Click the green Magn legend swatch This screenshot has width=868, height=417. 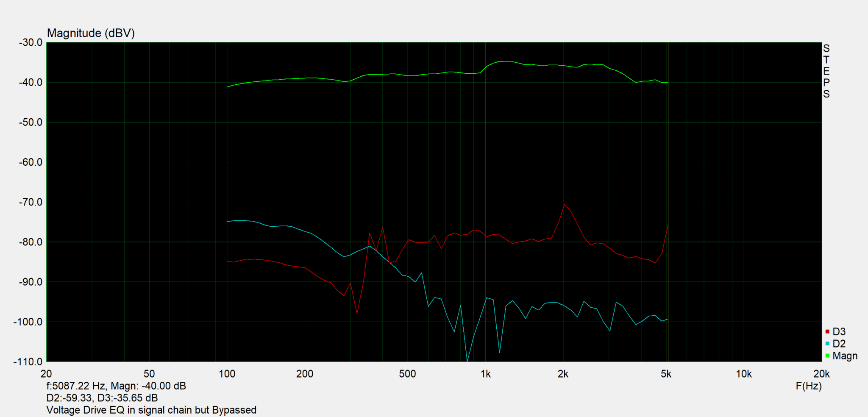[827, 356]
